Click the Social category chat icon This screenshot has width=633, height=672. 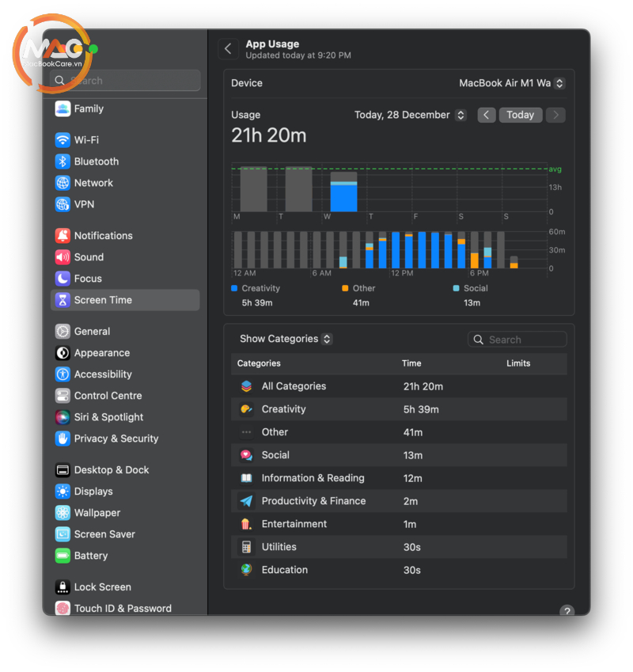click(246, 454)
